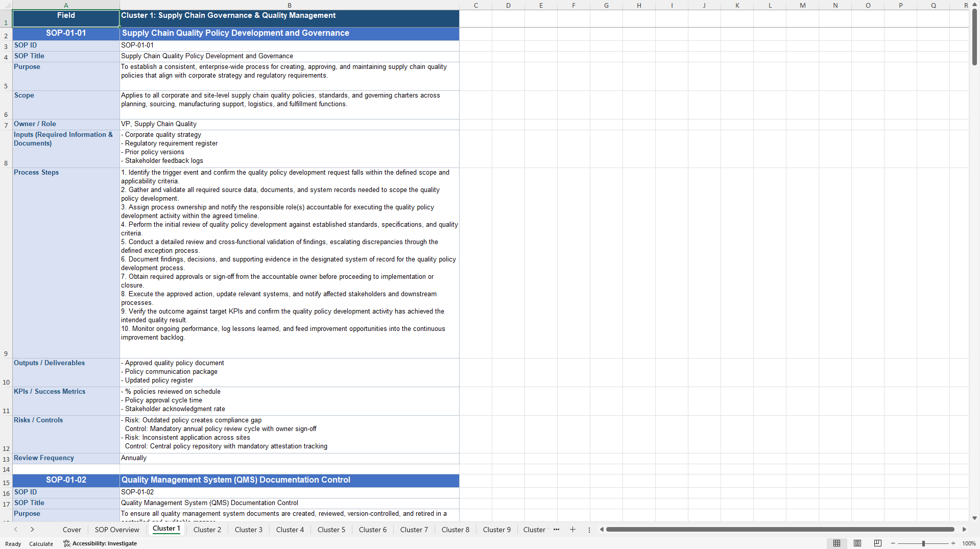Add a new sheet with plus icon
Image resolution: width=980 pixels, height=549 pixels.
point(572,530)
